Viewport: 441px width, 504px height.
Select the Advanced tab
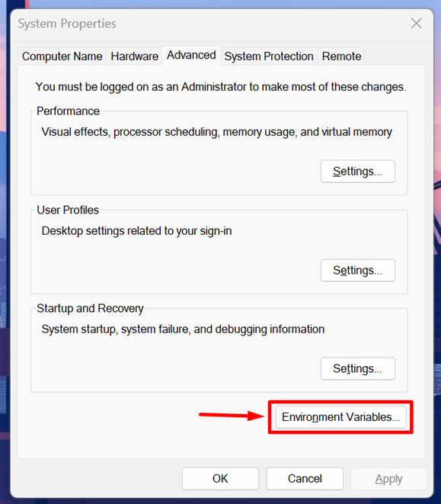191,56
